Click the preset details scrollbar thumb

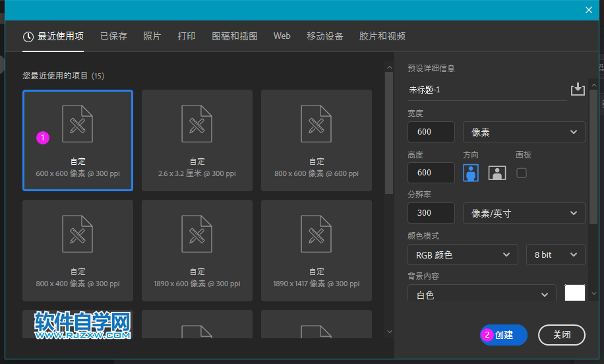click(x=593, y=157)
